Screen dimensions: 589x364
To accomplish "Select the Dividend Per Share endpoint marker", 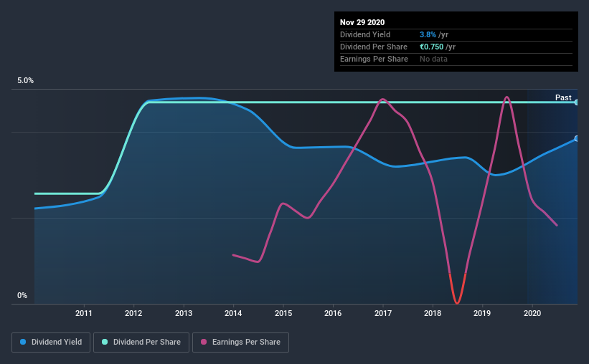I will [576, 102].
